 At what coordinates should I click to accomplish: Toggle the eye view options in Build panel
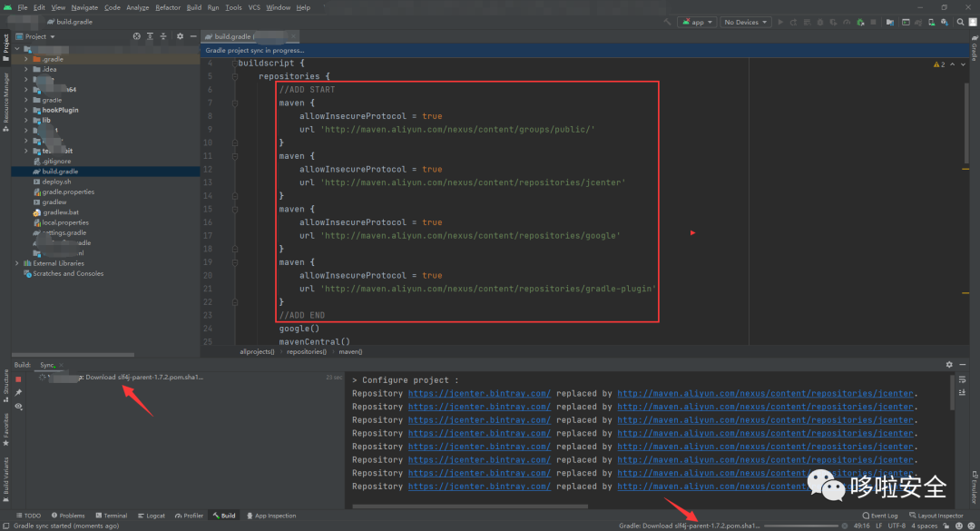pyautogui.click(x=18, y=407)
